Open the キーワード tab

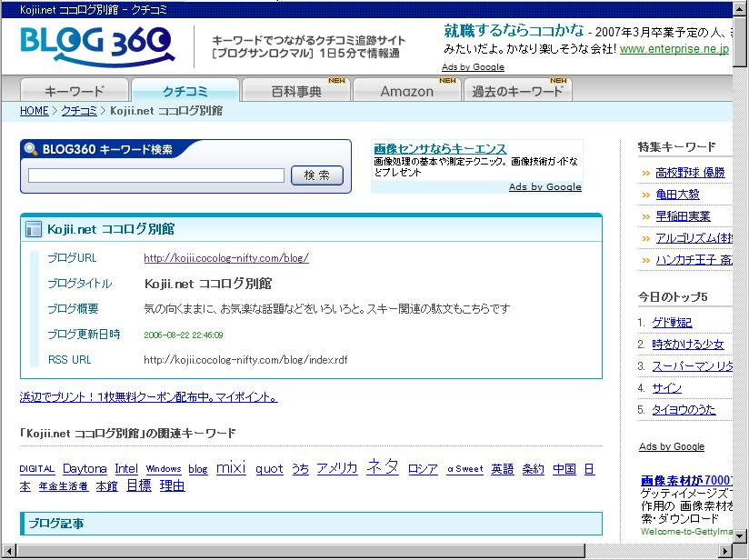coord(75,90)
